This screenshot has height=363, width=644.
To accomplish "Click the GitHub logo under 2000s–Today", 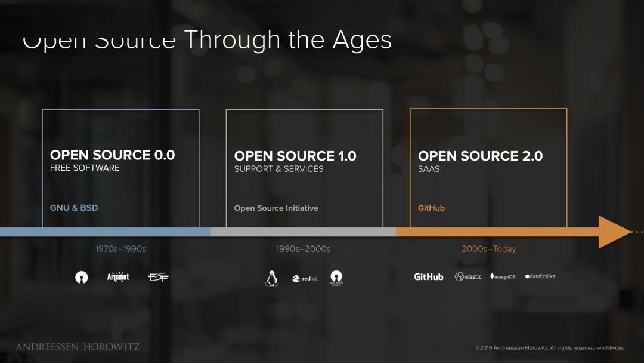I will [428, 277].
